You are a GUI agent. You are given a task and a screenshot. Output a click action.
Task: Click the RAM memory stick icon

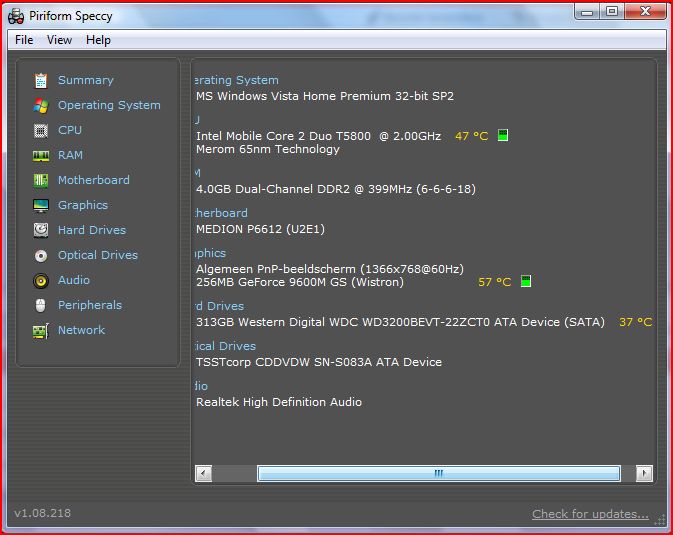pyautogui.click(x=41, y=155)
